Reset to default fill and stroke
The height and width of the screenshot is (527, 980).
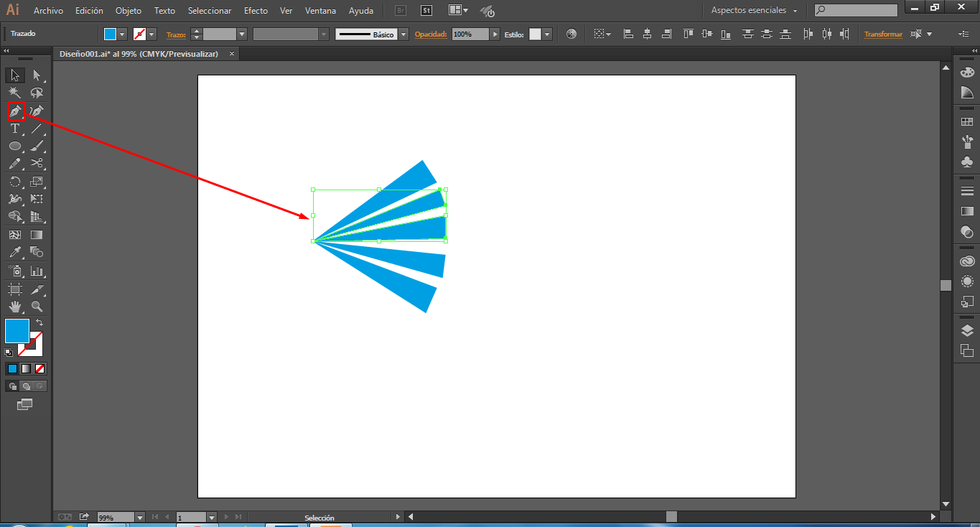point(9,353)
